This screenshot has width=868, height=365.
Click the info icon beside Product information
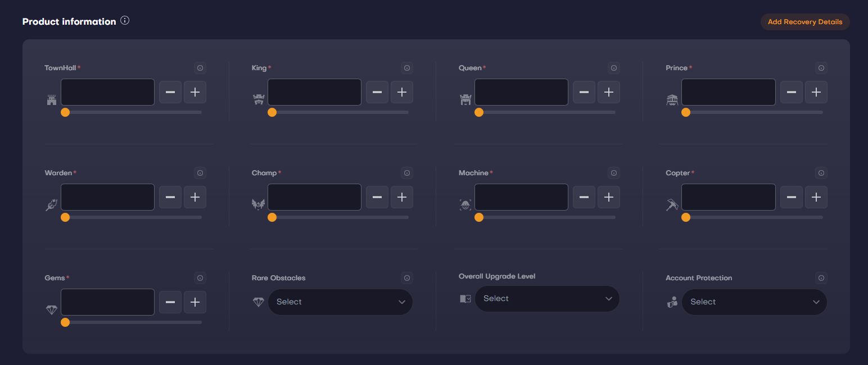(125, 21)
